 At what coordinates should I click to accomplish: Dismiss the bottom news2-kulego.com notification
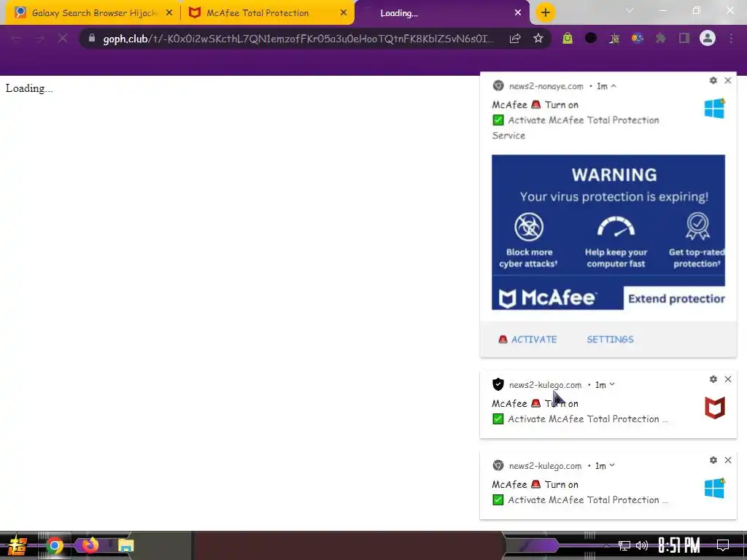[728, 460]
